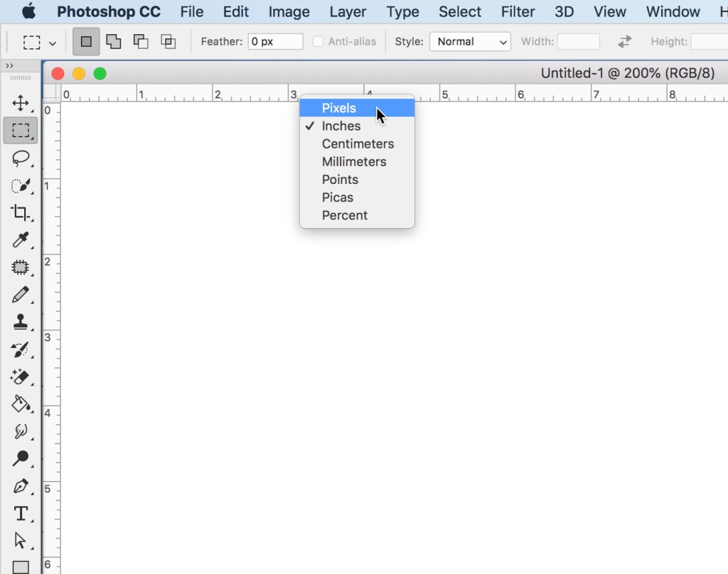Choose the Clone Stamp tool

tap(21, 323)
